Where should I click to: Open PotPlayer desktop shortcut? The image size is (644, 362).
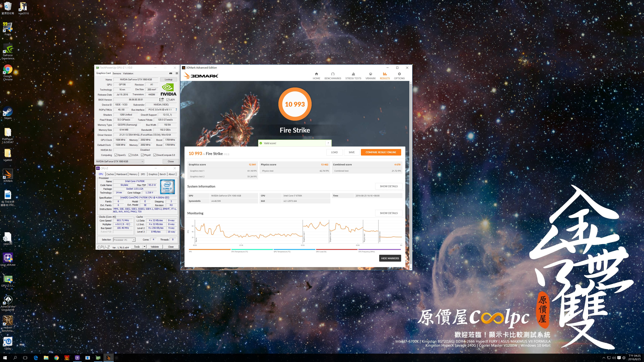pyautogui.click(x=8, y=136)
